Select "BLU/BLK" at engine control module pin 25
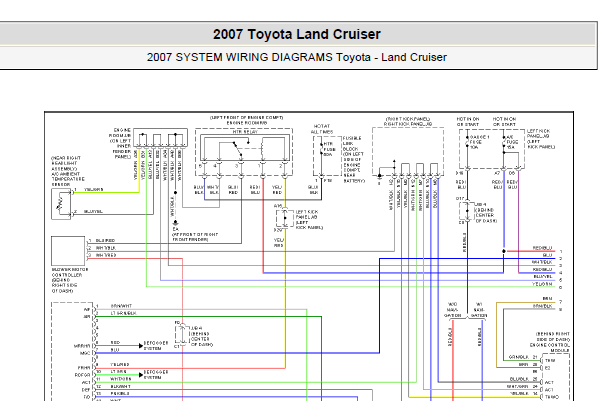 coord(520,379)
